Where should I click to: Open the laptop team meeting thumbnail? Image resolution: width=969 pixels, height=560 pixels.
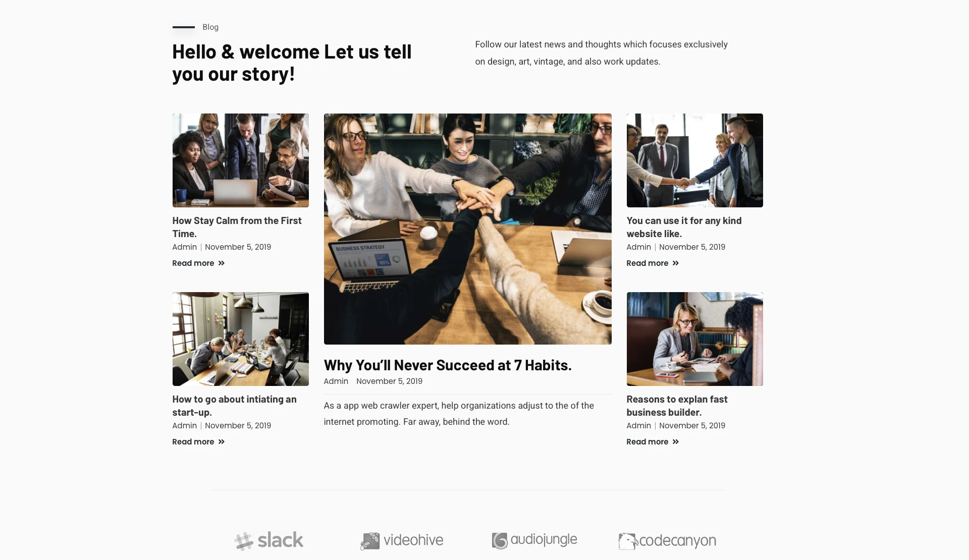click(240, 160)
